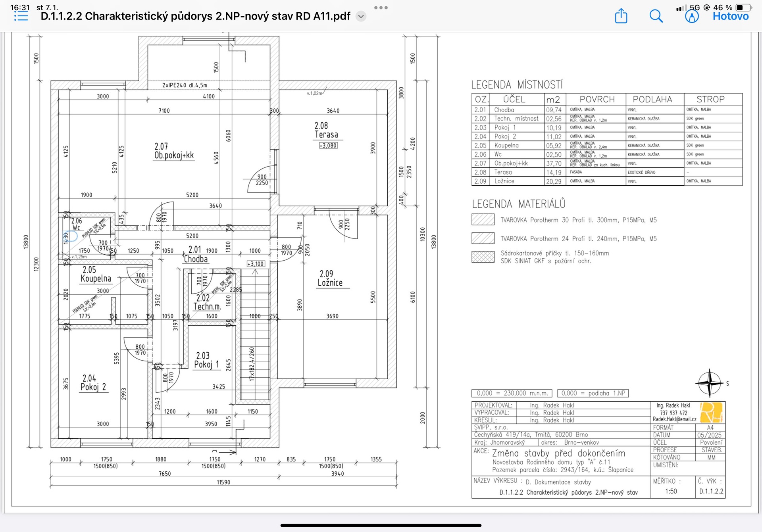This screenshot has height=532, width=762.
Task: Click the compass rose north symbol
Action: click(710, 383)
